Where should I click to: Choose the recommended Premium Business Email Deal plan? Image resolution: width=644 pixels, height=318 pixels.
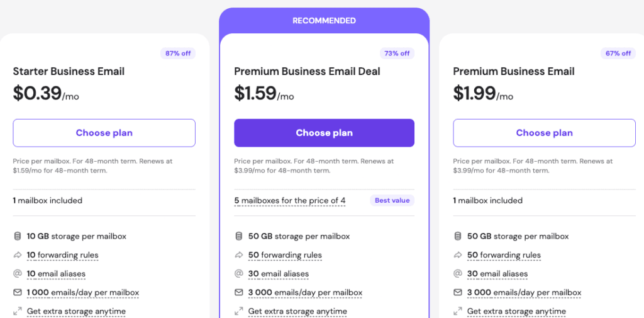pos(324,133)
